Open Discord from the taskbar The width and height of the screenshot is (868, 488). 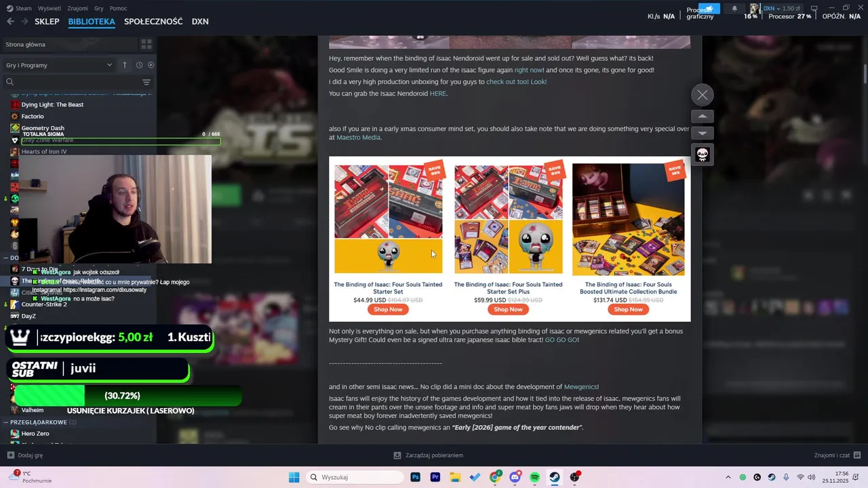click(515, 477)
